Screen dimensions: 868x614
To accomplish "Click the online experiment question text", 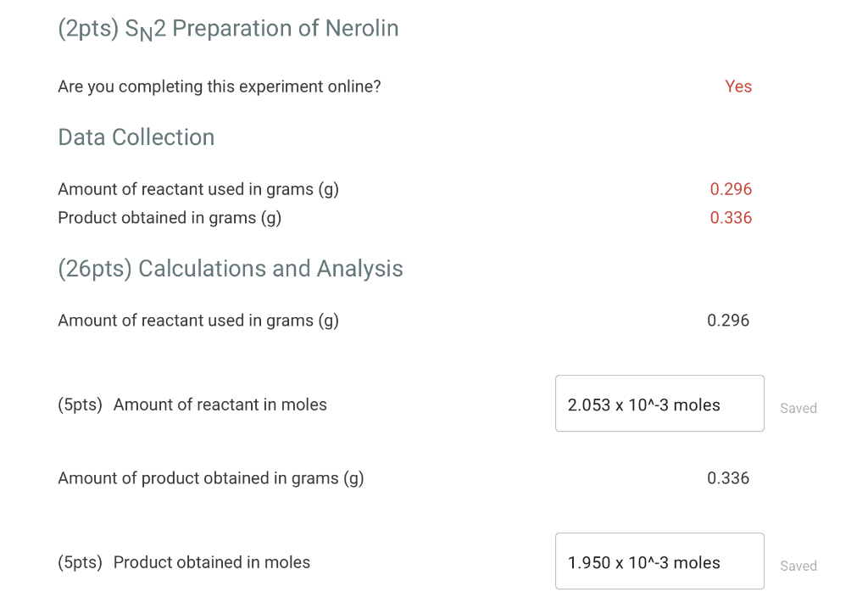I will click(219, 86).
